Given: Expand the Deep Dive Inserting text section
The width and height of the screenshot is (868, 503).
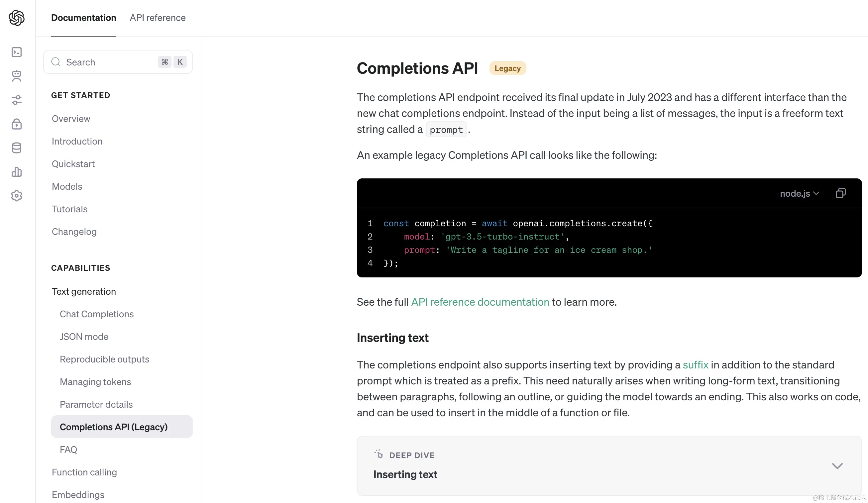Looking at the screenshot, I should point(837,466).
